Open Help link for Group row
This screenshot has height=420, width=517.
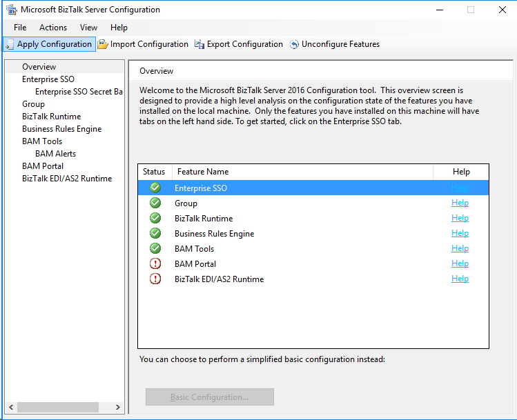460,203
